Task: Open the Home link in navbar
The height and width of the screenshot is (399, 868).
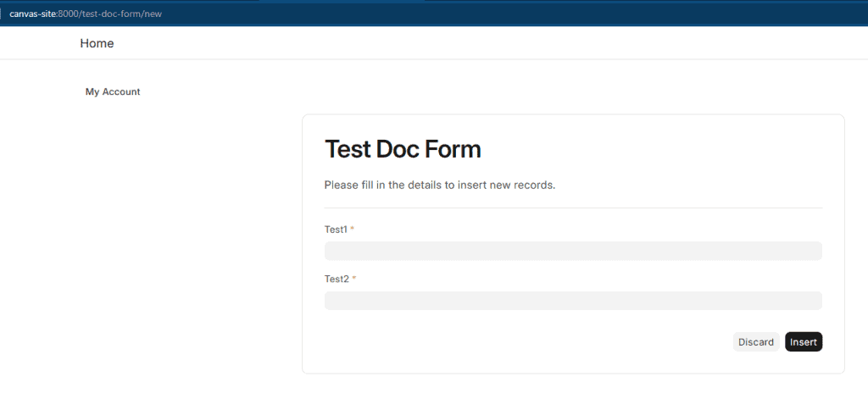Action: point(97,43)
